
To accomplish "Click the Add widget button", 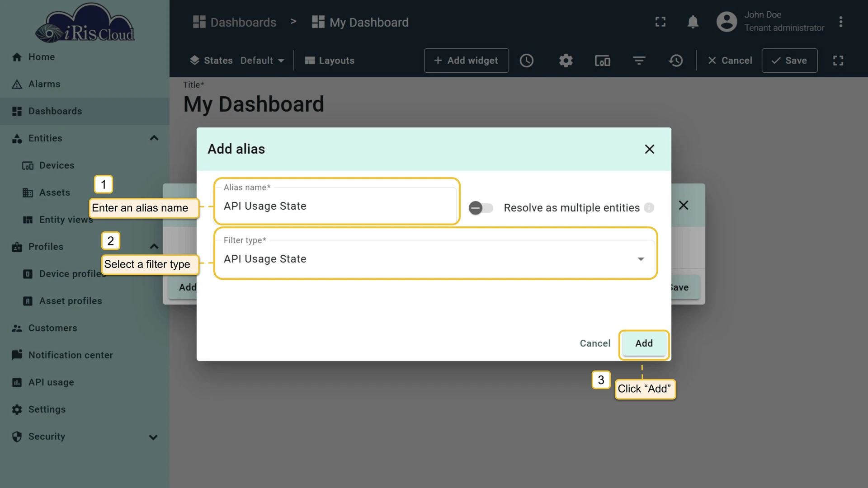I will pyautogui.click(x=466, y=61).
